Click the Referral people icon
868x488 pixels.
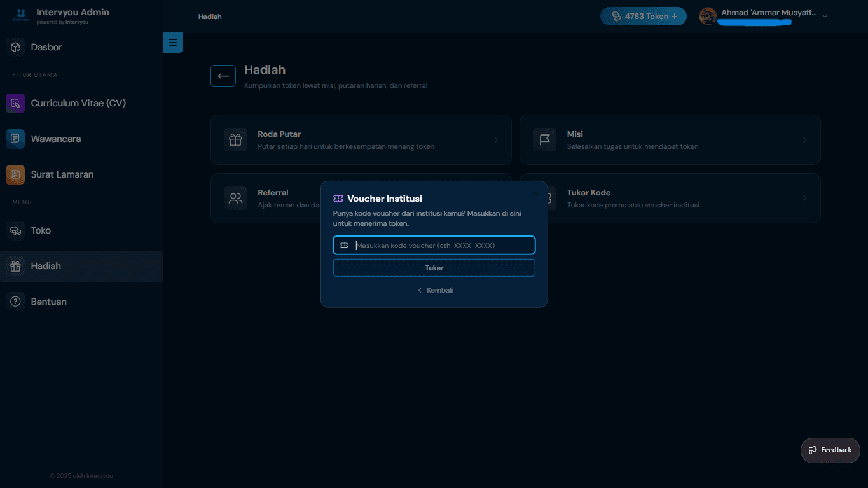(235, 199)
